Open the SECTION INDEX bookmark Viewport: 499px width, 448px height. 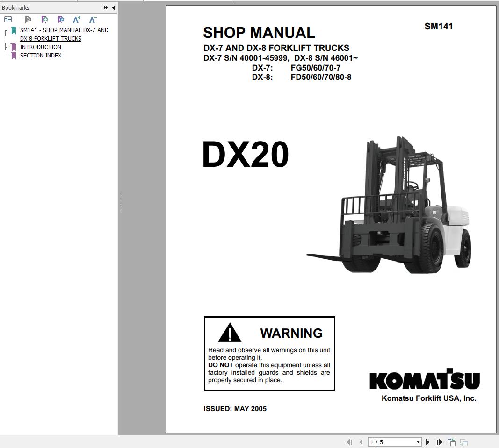40,55
